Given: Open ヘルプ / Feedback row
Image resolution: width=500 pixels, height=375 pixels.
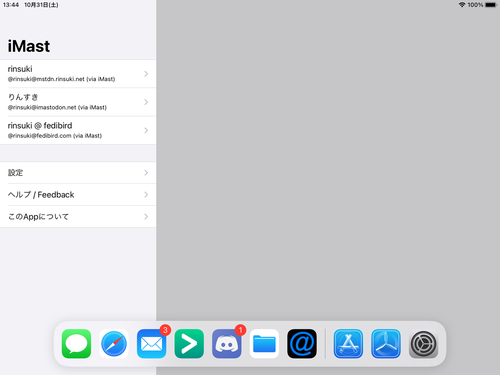Looking at the screenshot, I should [x=78, y=195].
